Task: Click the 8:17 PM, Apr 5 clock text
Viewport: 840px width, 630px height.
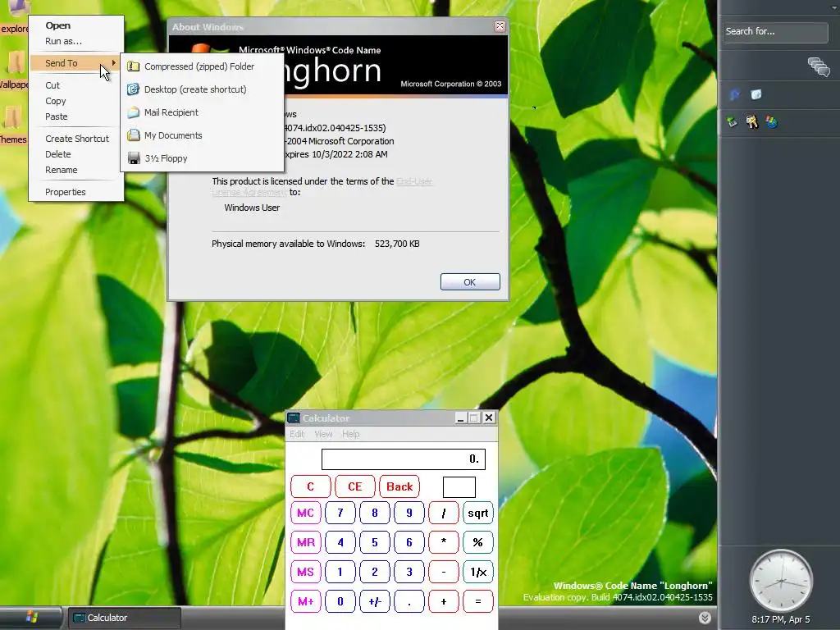Action: pos(781,619)
